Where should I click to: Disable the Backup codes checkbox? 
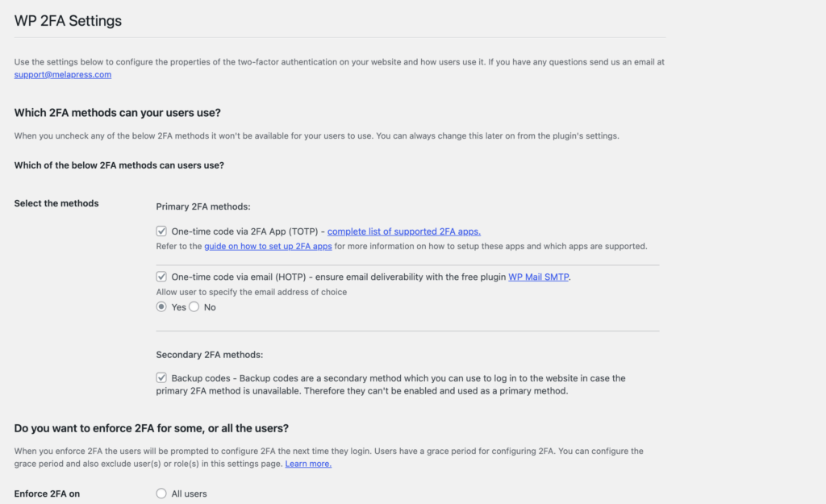(x=161, y=377)
